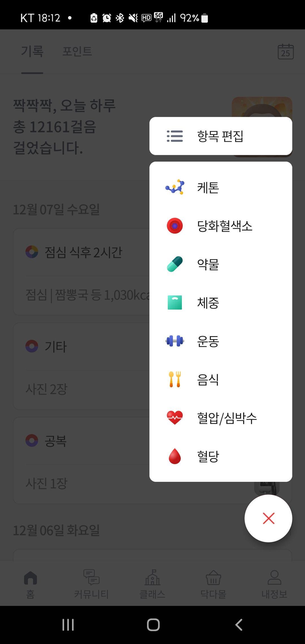This screenshot has width=305, height=644.
Task: Tap the 점심 식후 2시간 record card
Action: (81, 272)
